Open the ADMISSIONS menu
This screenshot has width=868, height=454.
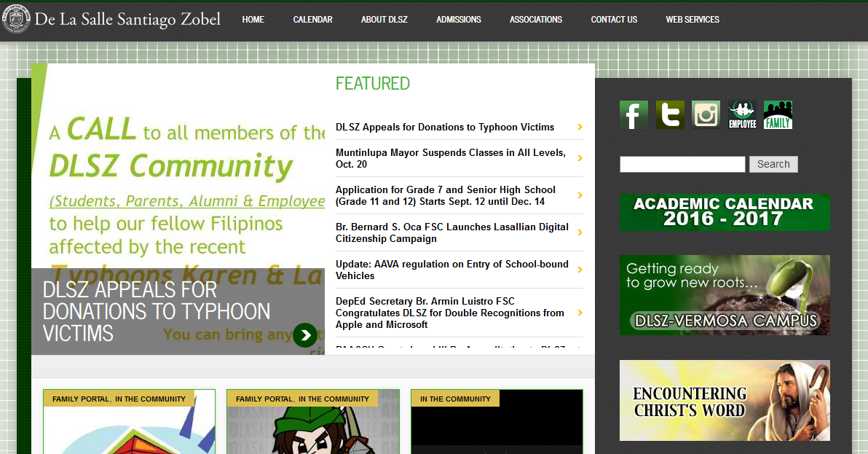click(x=458, y=20)
